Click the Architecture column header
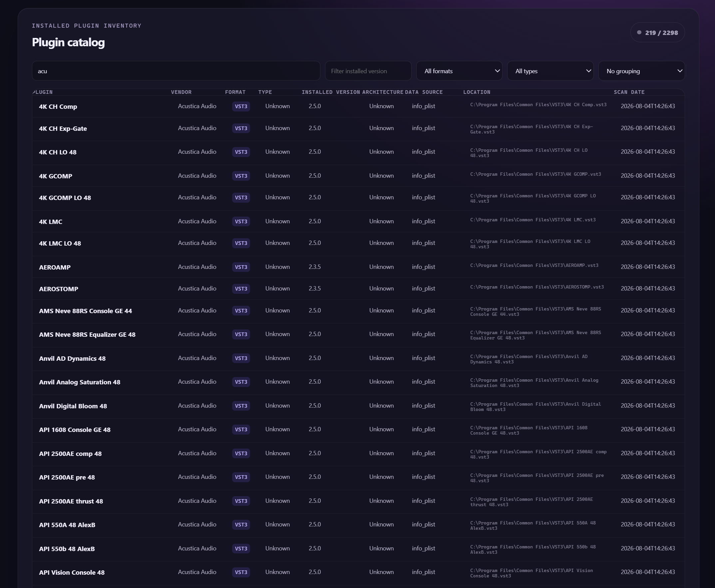Image resolution: width=715 pixels, height=588 pixels. [383, 92]
